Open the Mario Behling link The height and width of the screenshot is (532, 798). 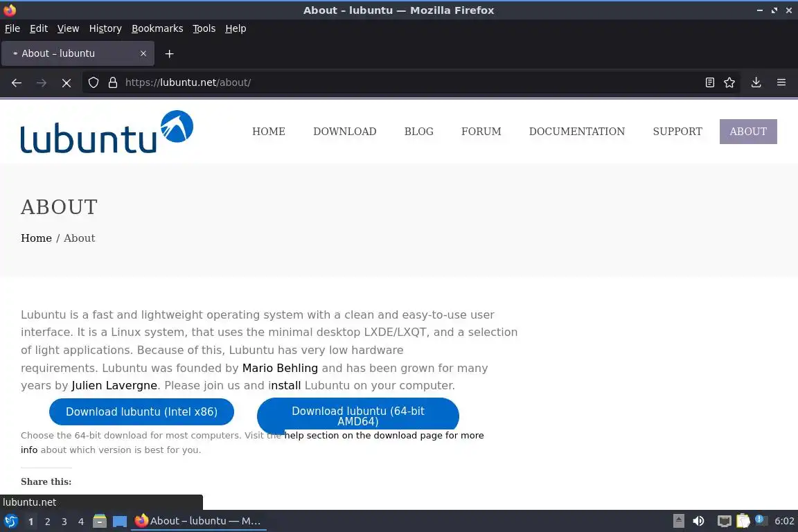(x=280, y=368)
